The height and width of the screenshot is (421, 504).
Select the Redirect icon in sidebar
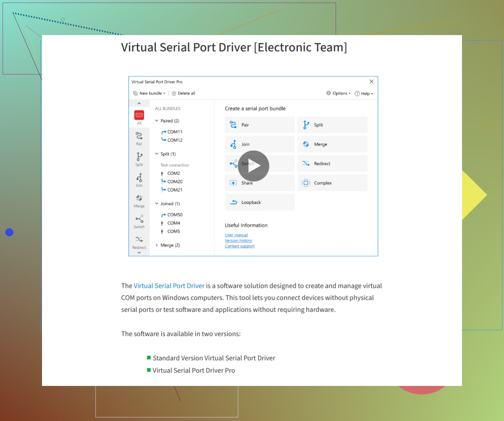(x=139, y=242)
